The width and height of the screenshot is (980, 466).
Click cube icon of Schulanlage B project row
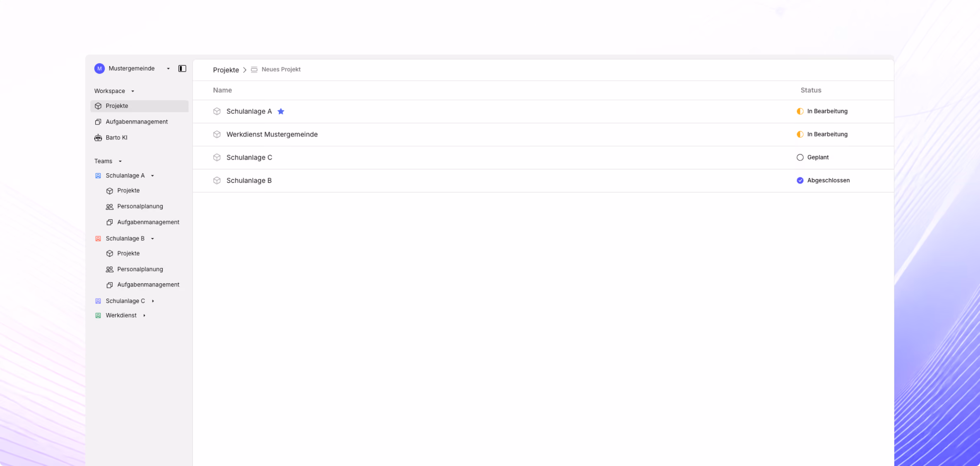217,181
